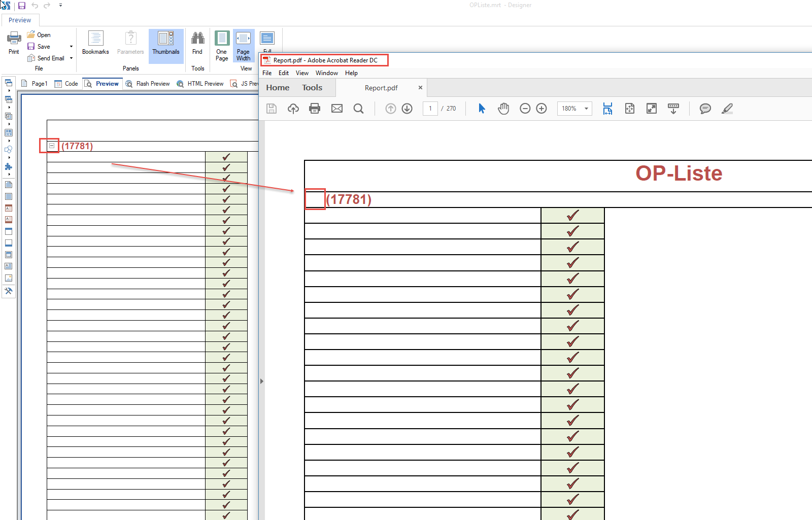Click the Acrobat add comment bubble icon

[705, 109]
